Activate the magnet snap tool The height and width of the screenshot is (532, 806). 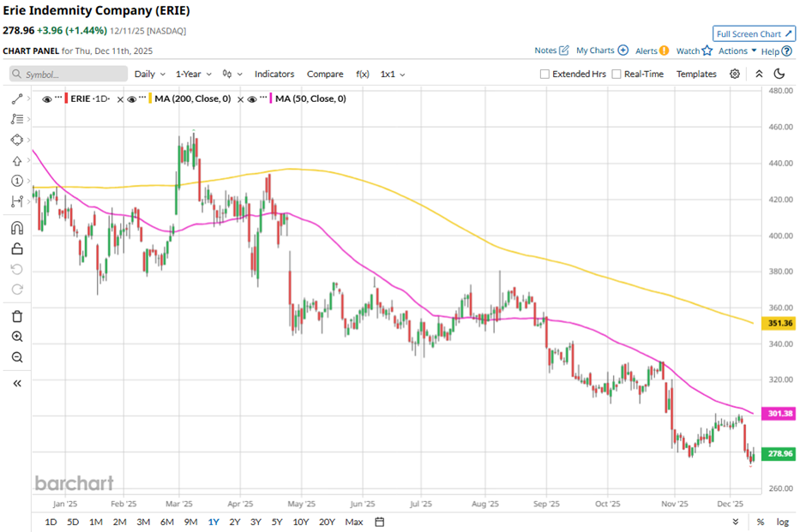pos(16,228)
